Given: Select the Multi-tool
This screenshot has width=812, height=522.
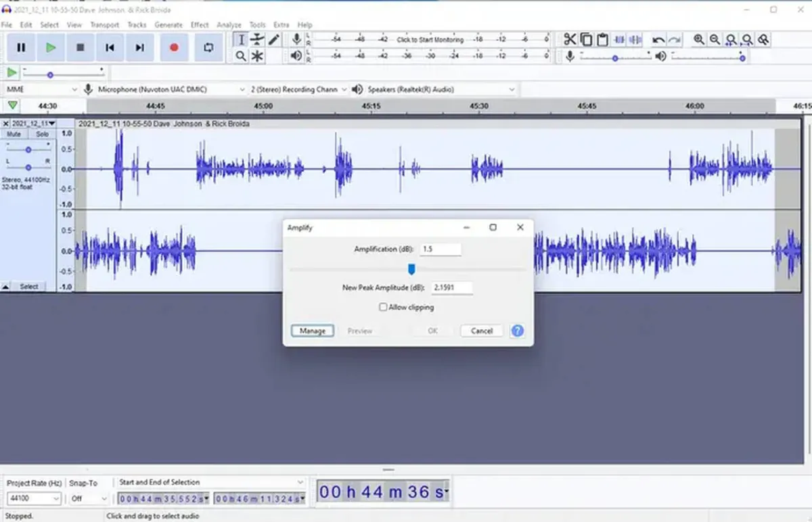Looking at the screenshot, I should click(x=258, y=55).
